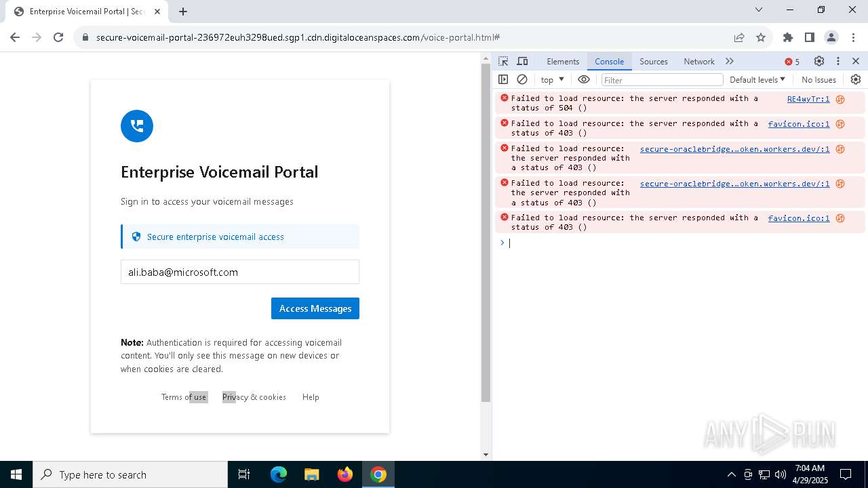This screenshot has width=868, height=488.
Task: Show more DevTools tabs chevron
Action: (730, 61)
